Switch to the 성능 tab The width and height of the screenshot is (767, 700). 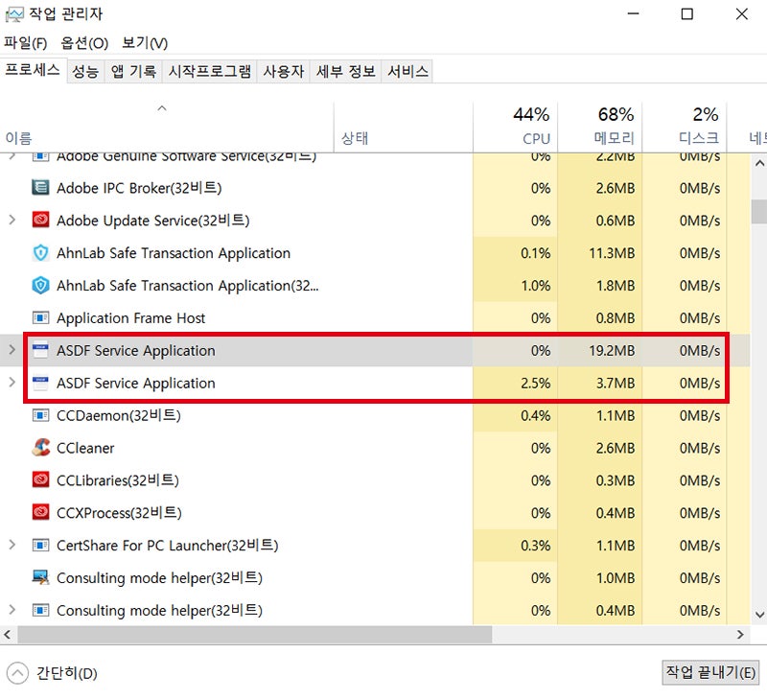85,72
